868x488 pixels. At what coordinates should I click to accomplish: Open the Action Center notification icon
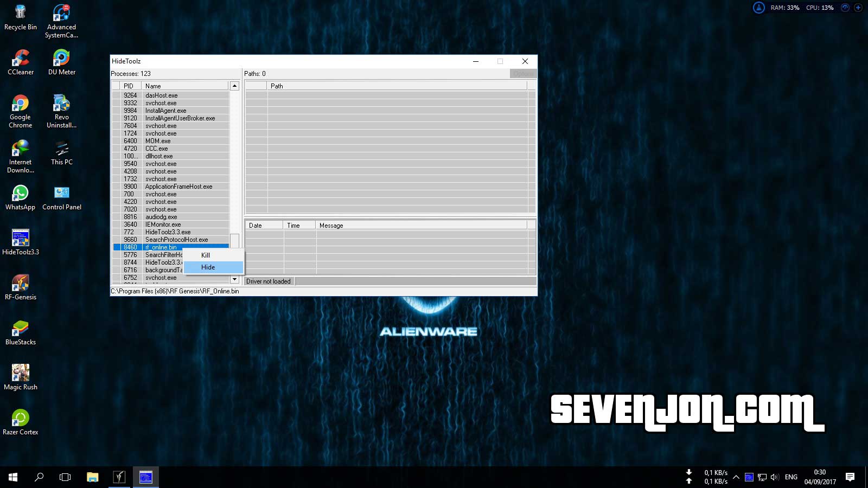pos(850,477)
